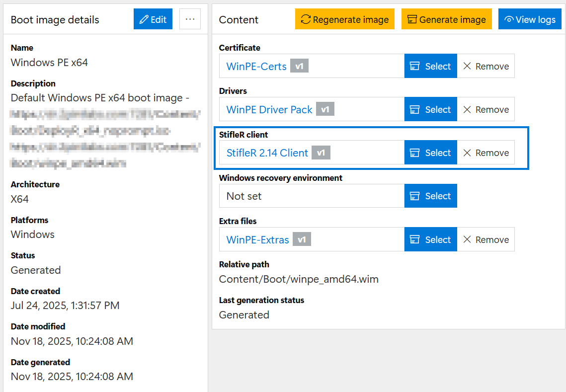Open the WinPE-Extras link
Image resolution: width=566 pixels, height=392 pixels.
click(x=258, y=239)
